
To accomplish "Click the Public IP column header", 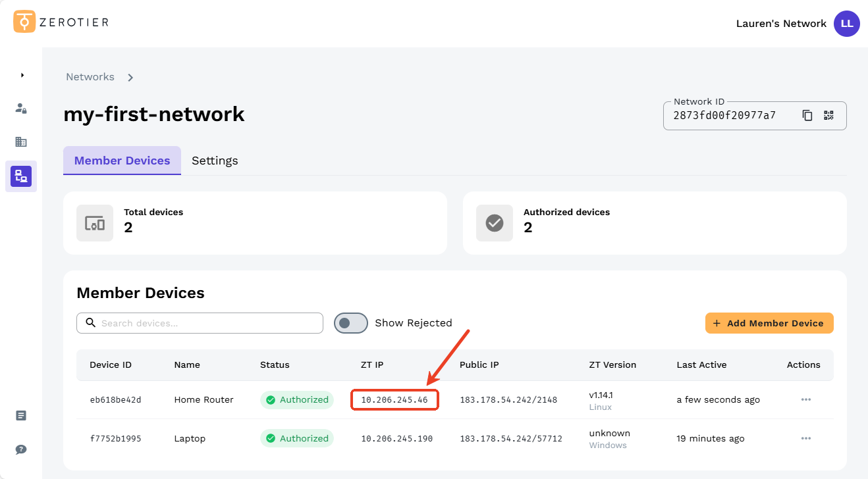I will [x=479, y=365].
